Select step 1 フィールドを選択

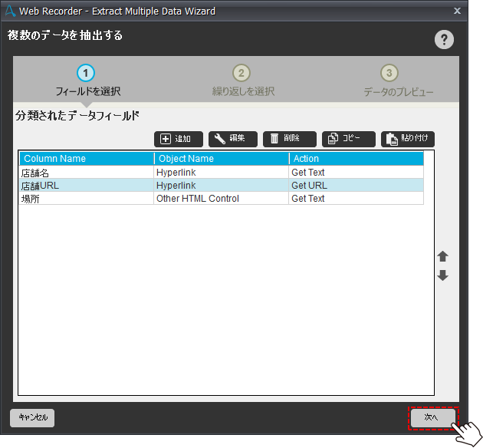click(x=87, y=81)
